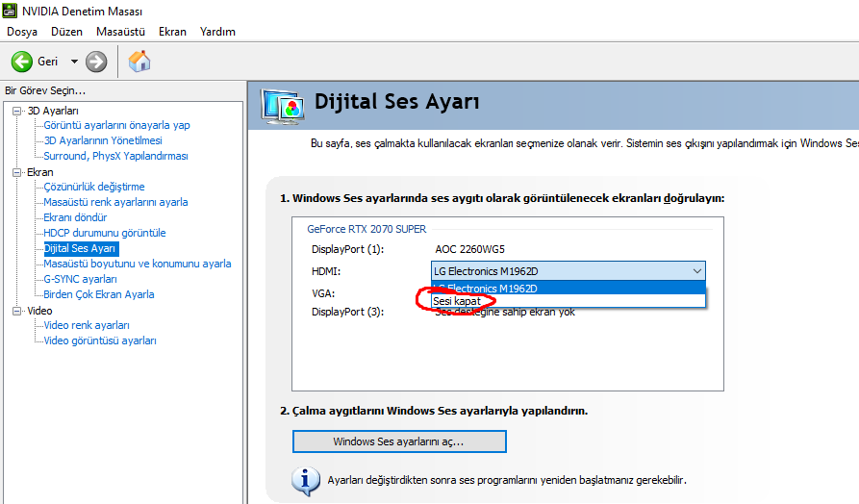Open Ekranı döndür page

(x=75, y=217)
